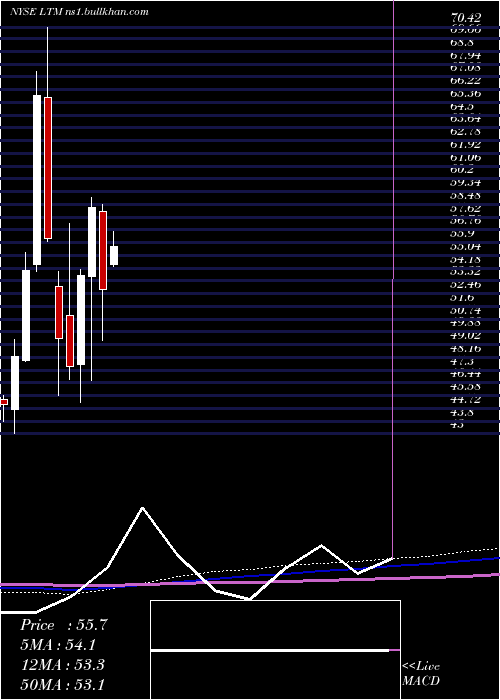Viewport: 500px width, 700px height.
Task: Click the 54.18 price label
Action: click(x=466, y=259)
